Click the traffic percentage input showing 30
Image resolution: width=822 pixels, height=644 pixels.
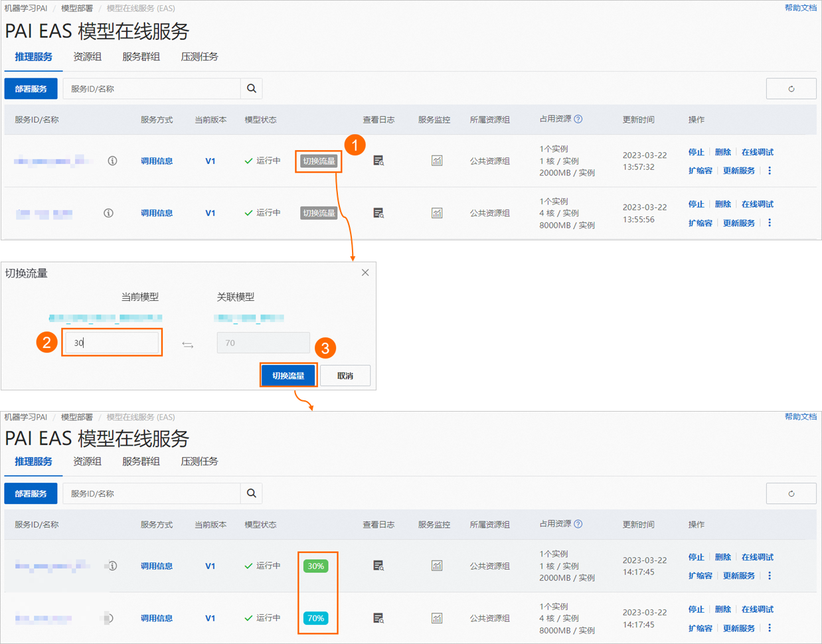(x=112, y=342)
